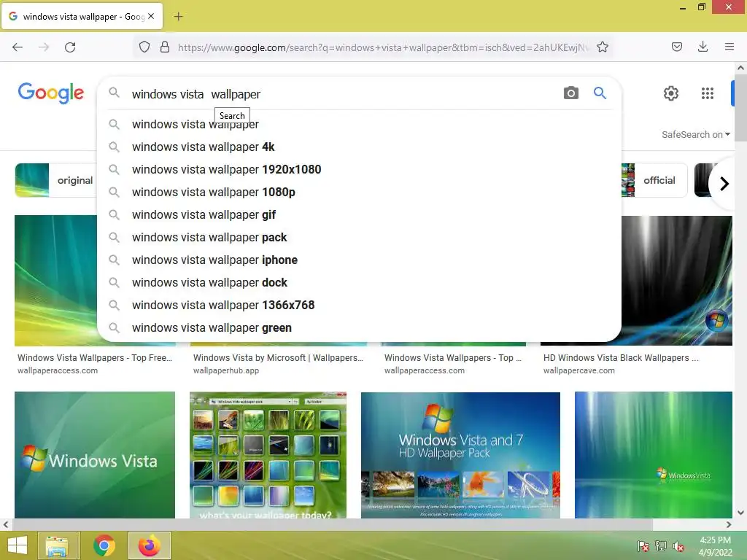Open Windows Vista by Microsoft wallpaperhub link
The height and width of the screenshot is (560, 747).
tap(278, 357)
